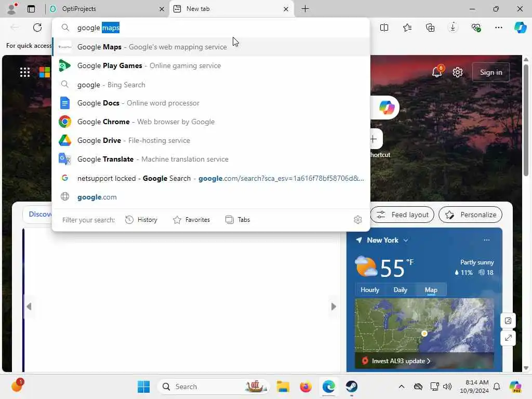The width and height of the screenshot is (532, 399).
Task: Open the Favorites star icon
Action: point(407,28)
